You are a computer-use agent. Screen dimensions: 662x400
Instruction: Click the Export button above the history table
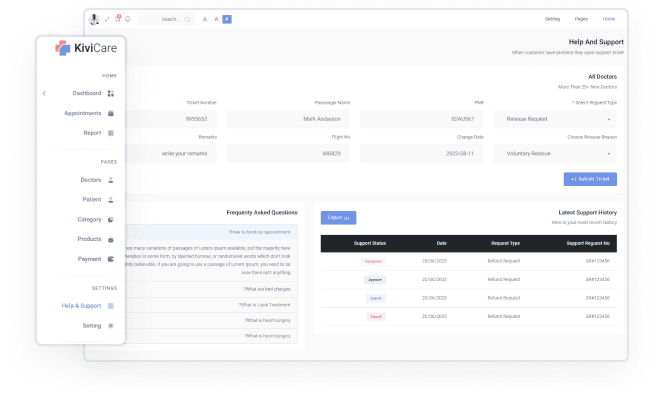click(x=338, y=218)
